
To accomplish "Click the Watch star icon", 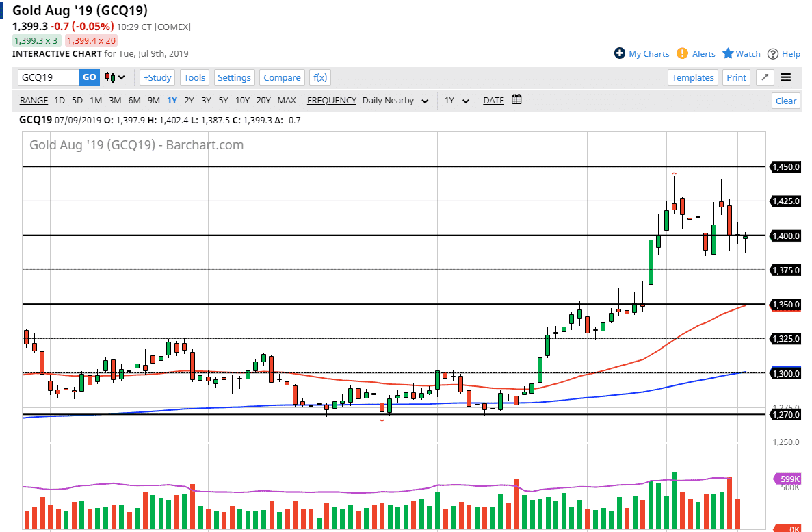I will (729, 53).
